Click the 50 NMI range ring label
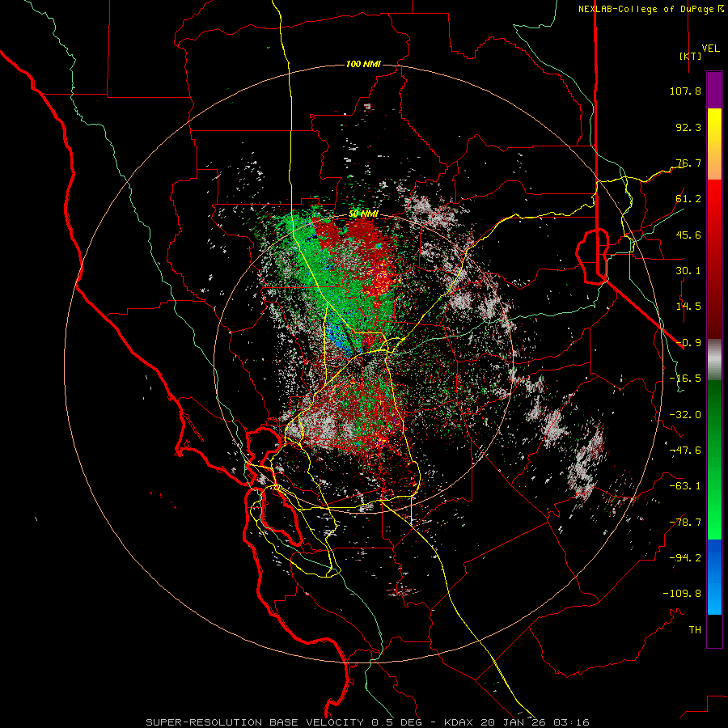 tap(363, 214)
